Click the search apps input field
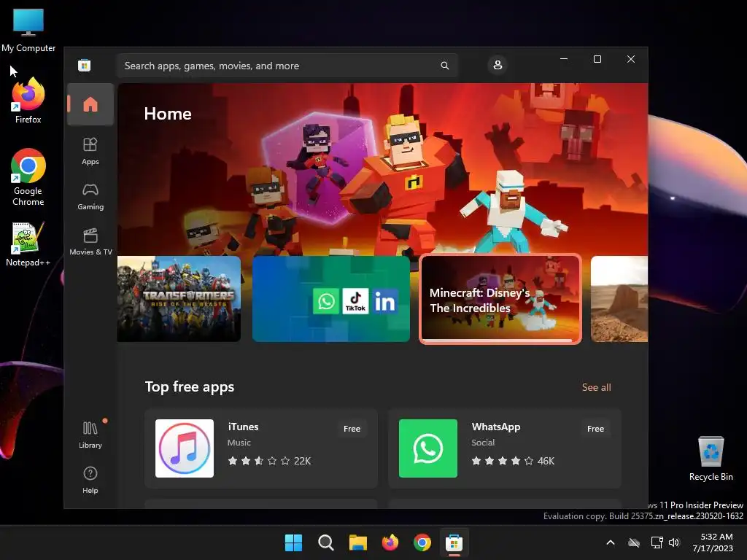This screenshot has height=560, width=747. click(287, 66)
